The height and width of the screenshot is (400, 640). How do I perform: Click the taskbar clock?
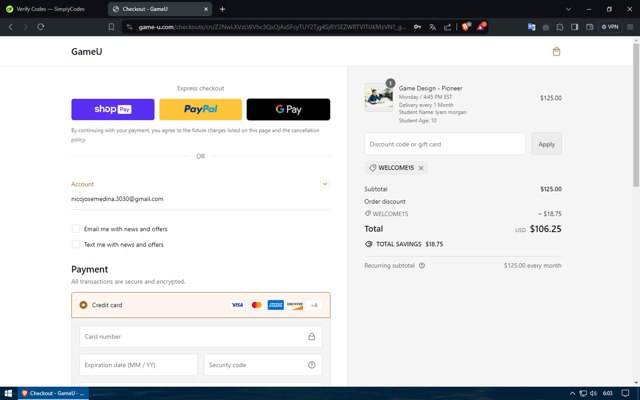(608, 393)
